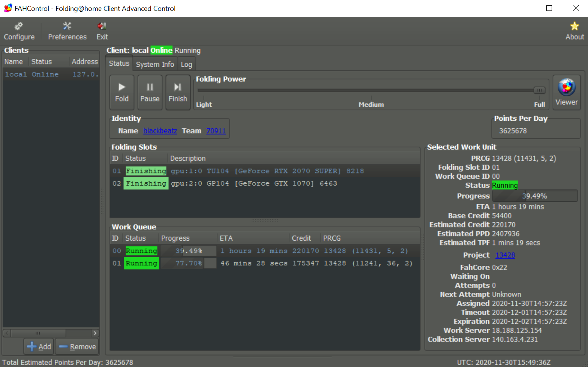Click the clients list horizontal scrollbar thumb
The width and height of the screenshot is (588, 367).
[x=38, y=333]
